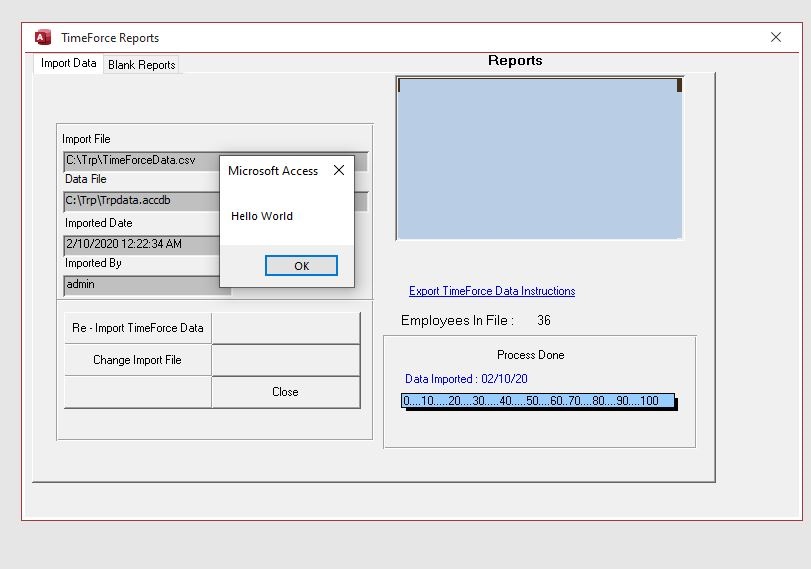Click the Re - Import TimeForce Data button
811x569 pixels.
click(138, 328)
